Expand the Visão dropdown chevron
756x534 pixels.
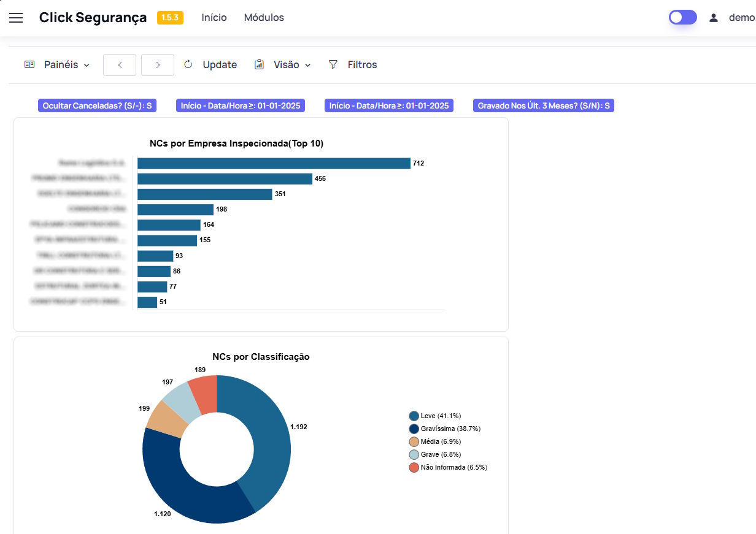307,65
